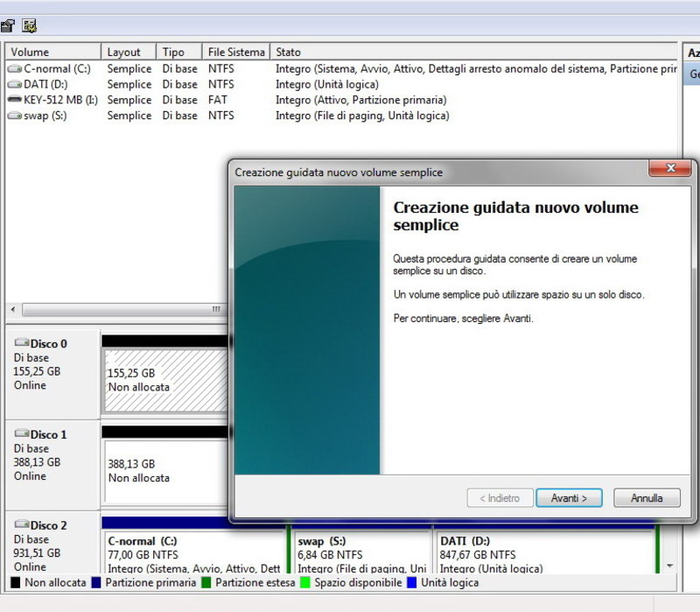Click Avanti to continue the wizard
Viewport: 700px width, 612px height.
(569, 497)
